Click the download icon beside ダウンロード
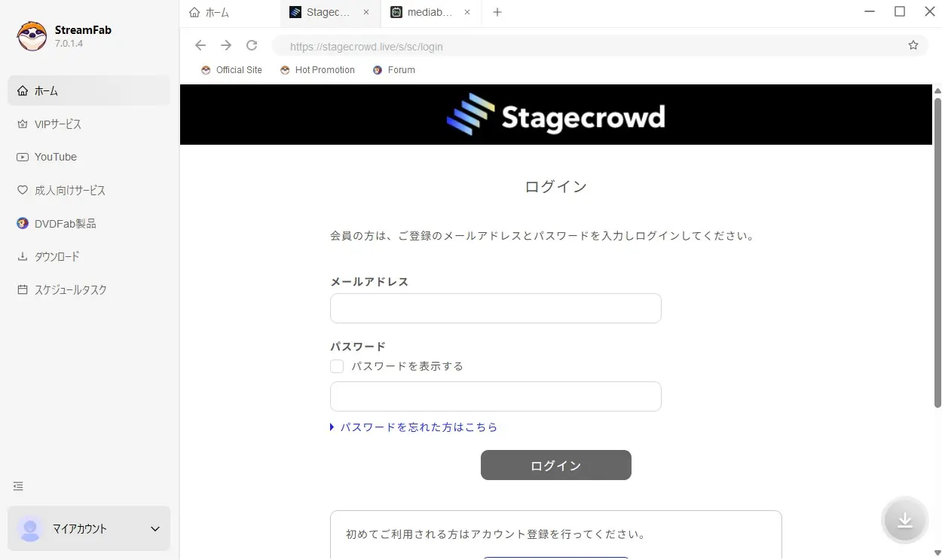Image resolution: width=942 pixels, height=560 pixels. tap(22, 256)
